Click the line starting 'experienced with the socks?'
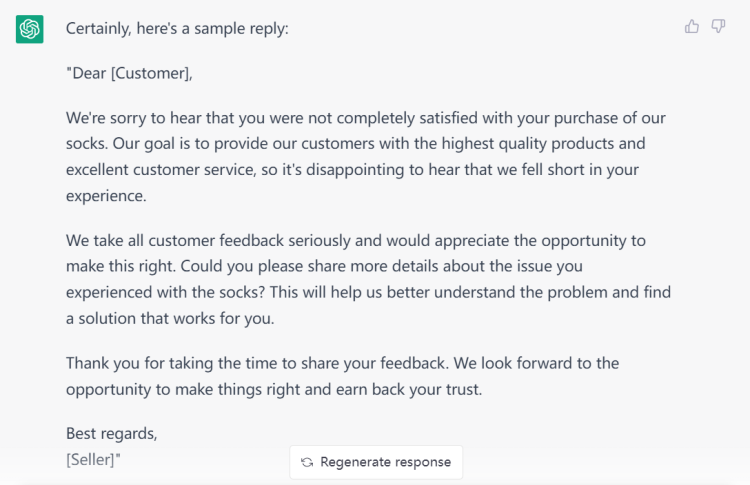The image size is (750, 485). point(368,292)
